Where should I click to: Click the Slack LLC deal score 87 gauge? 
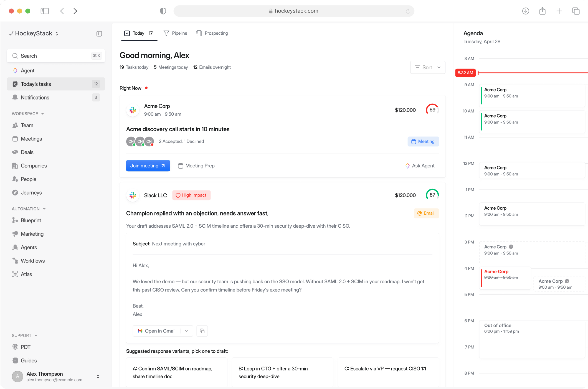pyautogui.click(x=432, y=195)
